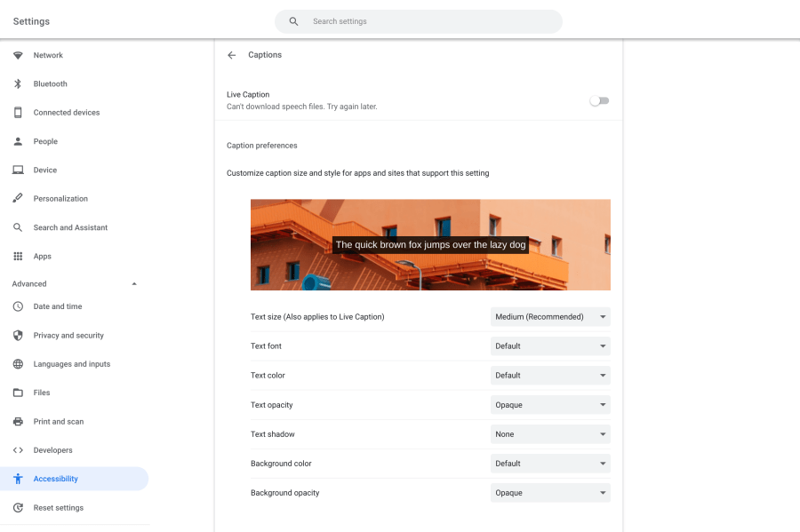
Task: Click the Apps grid icon
Action: point(18,257)
